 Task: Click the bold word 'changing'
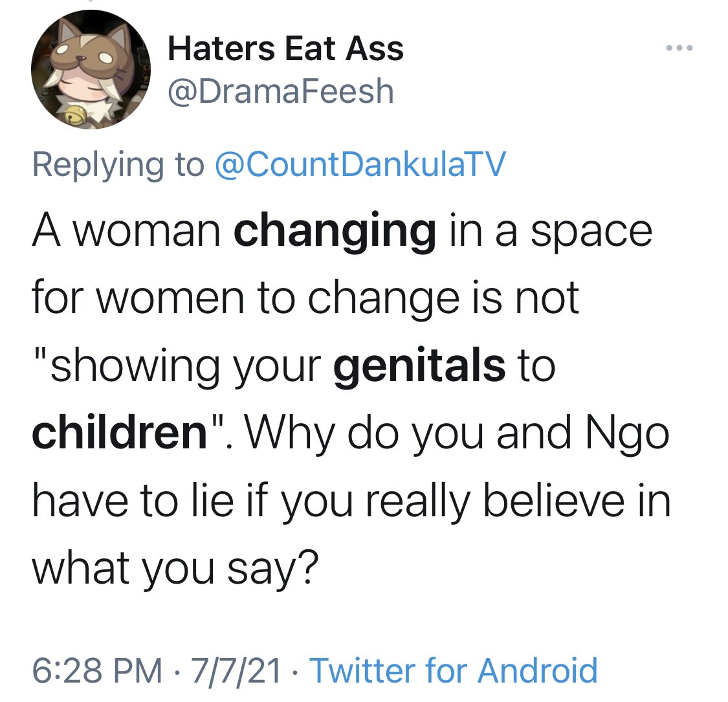pos(335,232)
